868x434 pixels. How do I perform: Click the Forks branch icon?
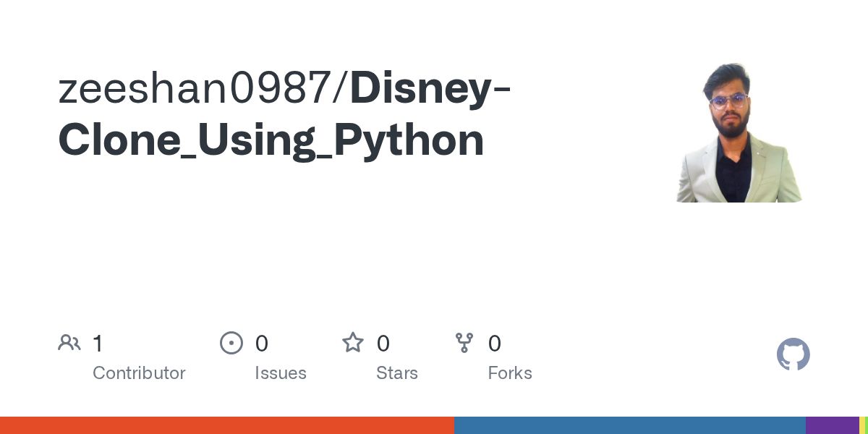coord(464,343)
